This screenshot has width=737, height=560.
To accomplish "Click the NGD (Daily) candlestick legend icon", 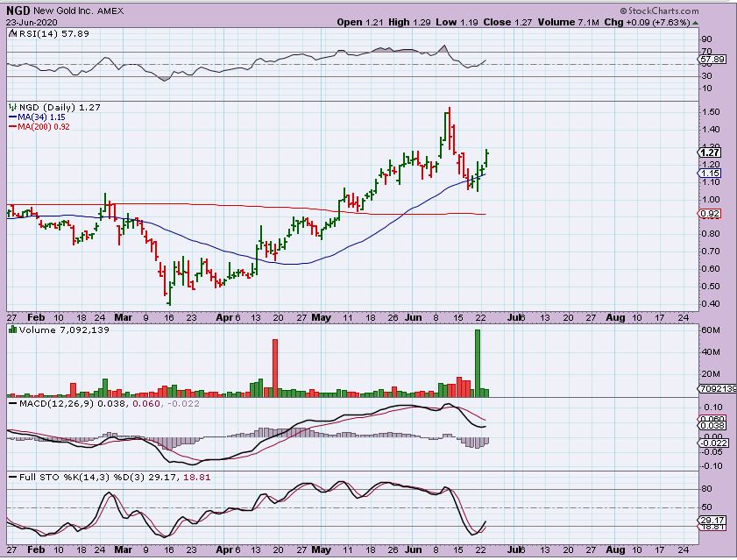I will point(11,106).
